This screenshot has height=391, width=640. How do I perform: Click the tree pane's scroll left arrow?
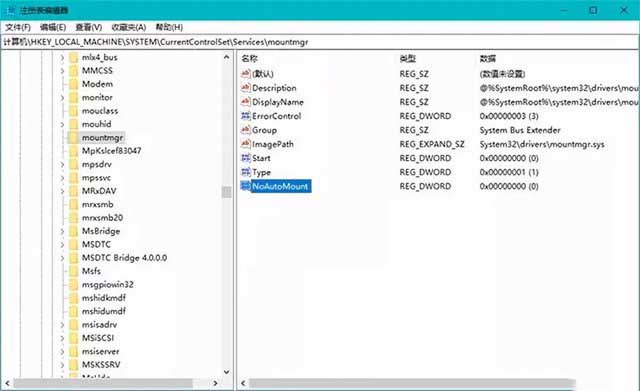pos(7,383)
